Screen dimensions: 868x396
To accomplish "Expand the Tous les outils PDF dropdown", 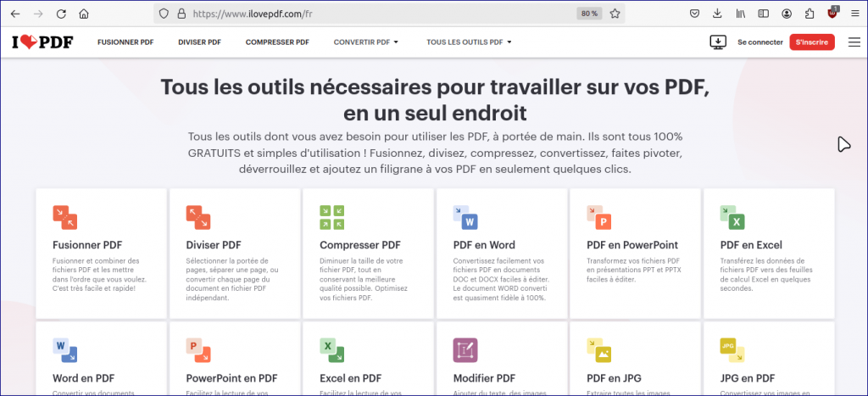I will [x=469, y=42].
